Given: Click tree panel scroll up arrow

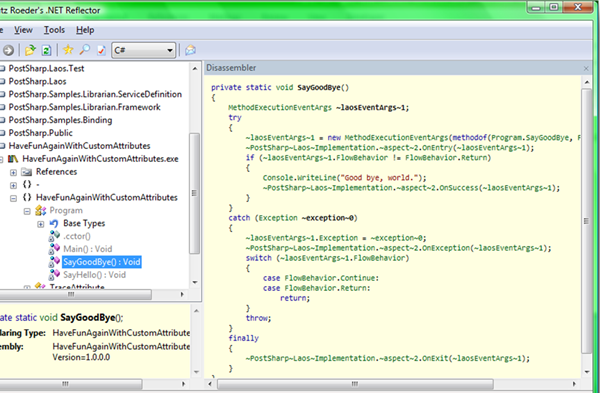Looking at the screenshot, I should coord(195,68).
